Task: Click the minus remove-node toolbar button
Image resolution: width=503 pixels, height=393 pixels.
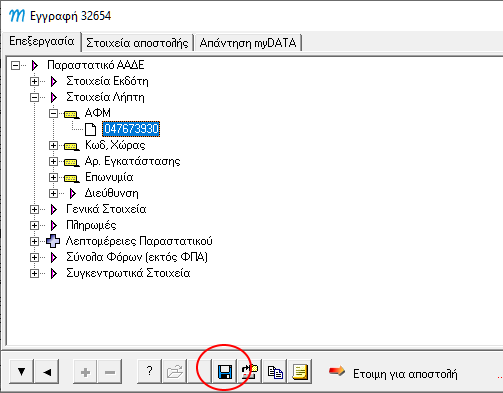Action: tap(110, 371)
